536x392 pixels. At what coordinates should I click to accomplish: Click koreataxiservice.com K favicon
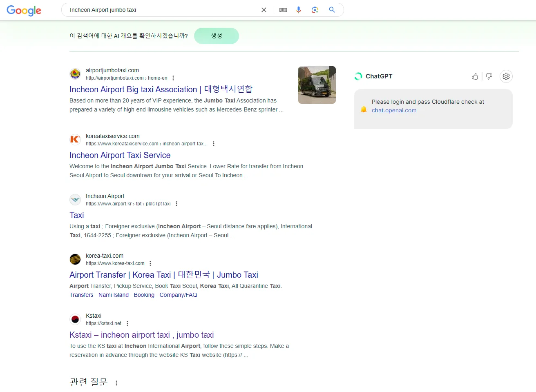(x=75, y=140)
